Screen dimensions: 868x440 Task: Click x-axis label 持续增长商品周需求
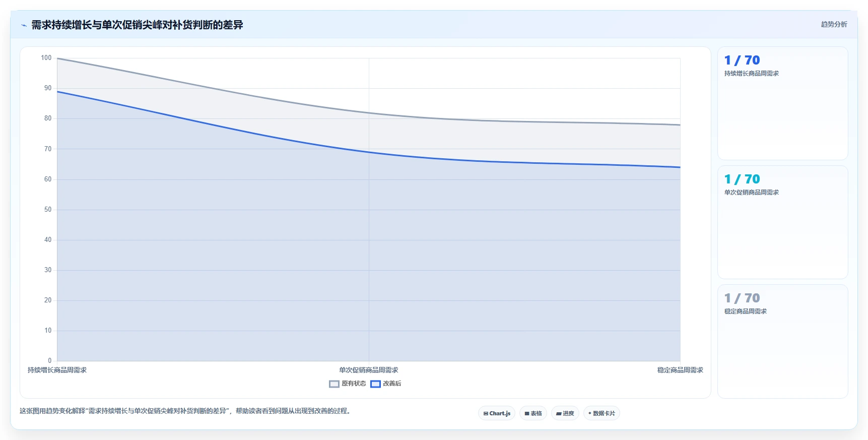(57, 370)
